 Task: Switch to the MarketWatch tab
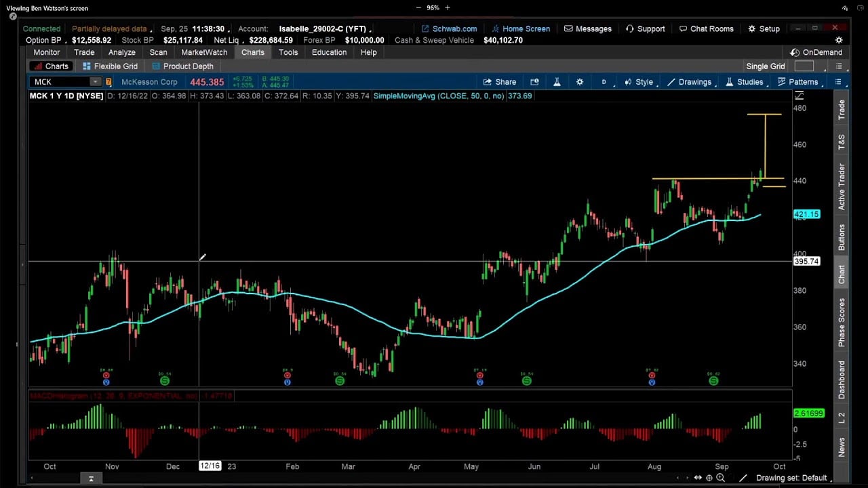[204, 52]
